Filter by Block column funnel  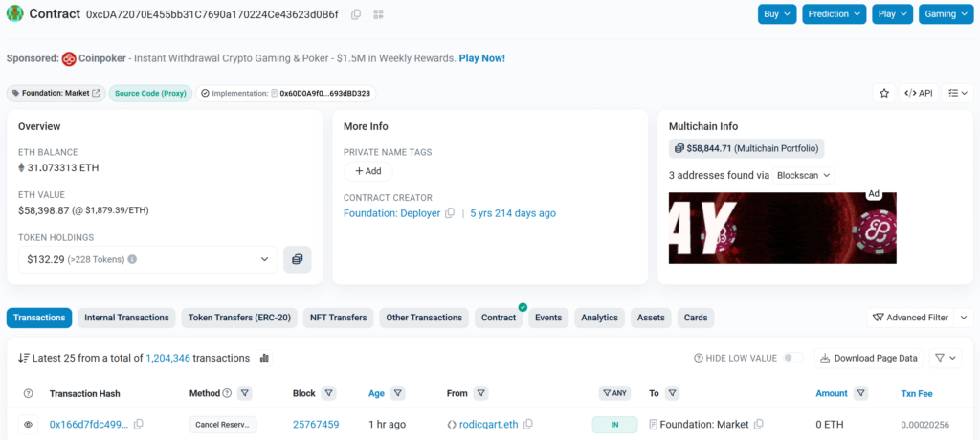329,393
